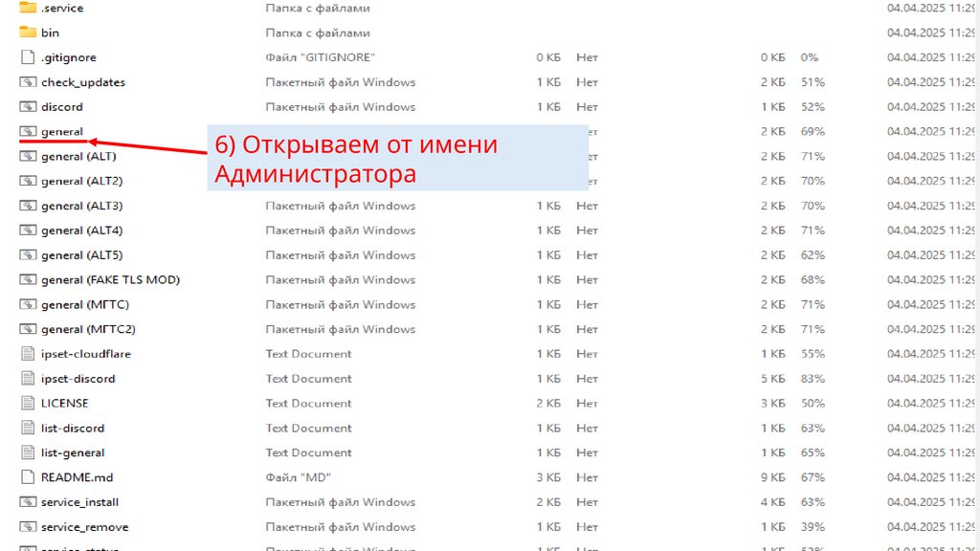This screenshot has height=551, width=980.
Task: Click 9 КБ size in README.md row
Action: (773, 477)
